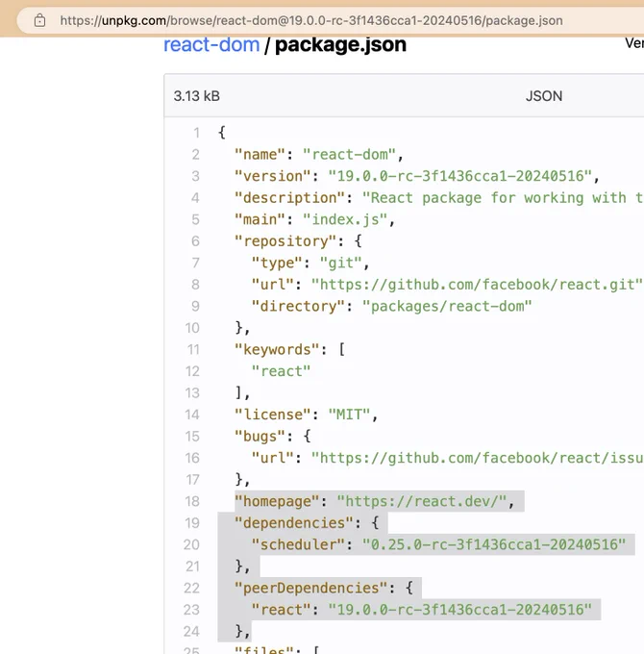Click the "dependencies" key on line 19
644x654 pixels.
coord(294,523)
